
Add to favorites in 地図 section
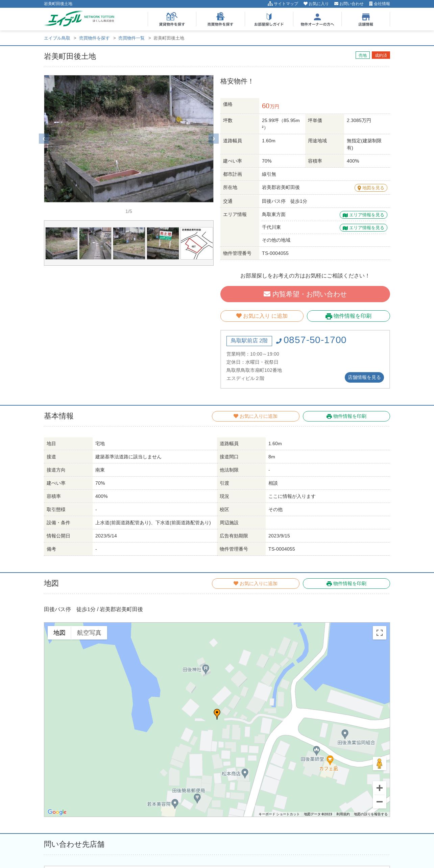256,584
